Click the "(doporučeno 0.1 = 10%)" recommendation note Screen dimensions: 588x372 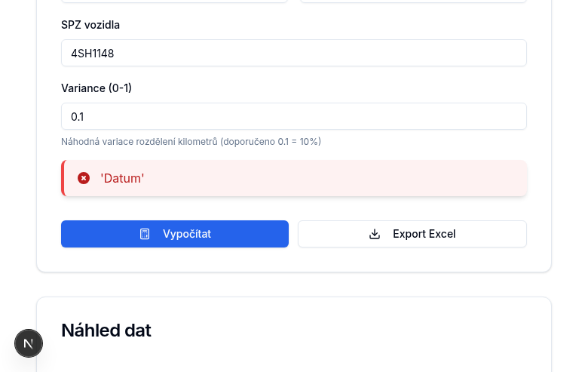(271, 141)
